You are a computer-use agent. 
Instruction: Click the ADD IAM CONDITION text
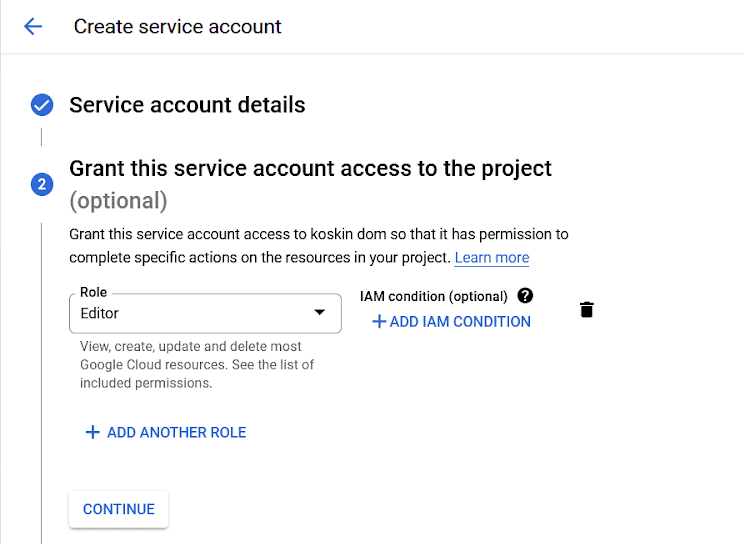[462, 322]
